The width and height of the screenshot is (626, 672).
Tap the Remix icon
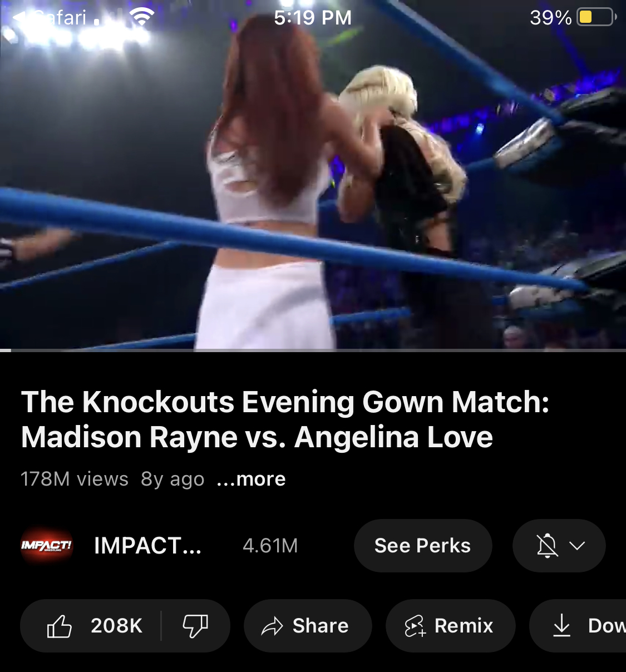click(x=415, y=626)
